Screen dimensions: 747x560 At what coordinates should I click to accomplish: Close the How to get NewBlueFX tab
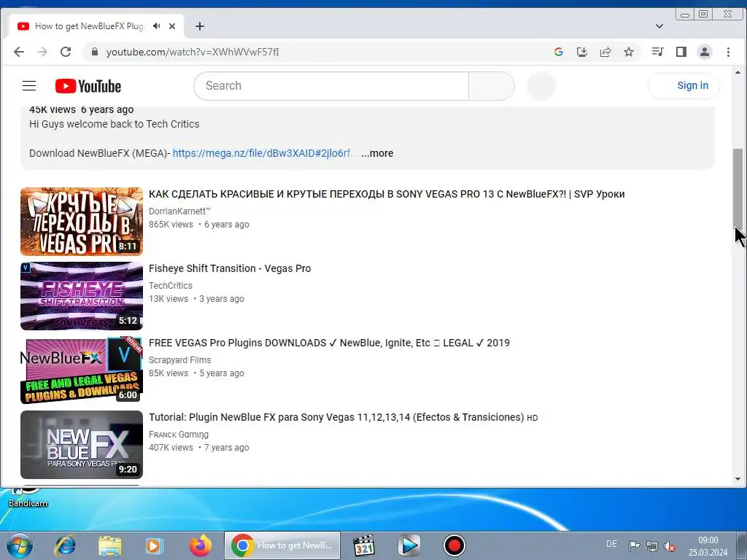(x=172, y=26)
